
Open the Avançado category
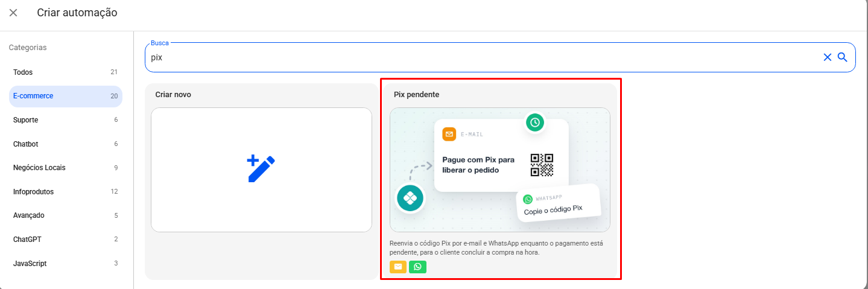point(66,215)
